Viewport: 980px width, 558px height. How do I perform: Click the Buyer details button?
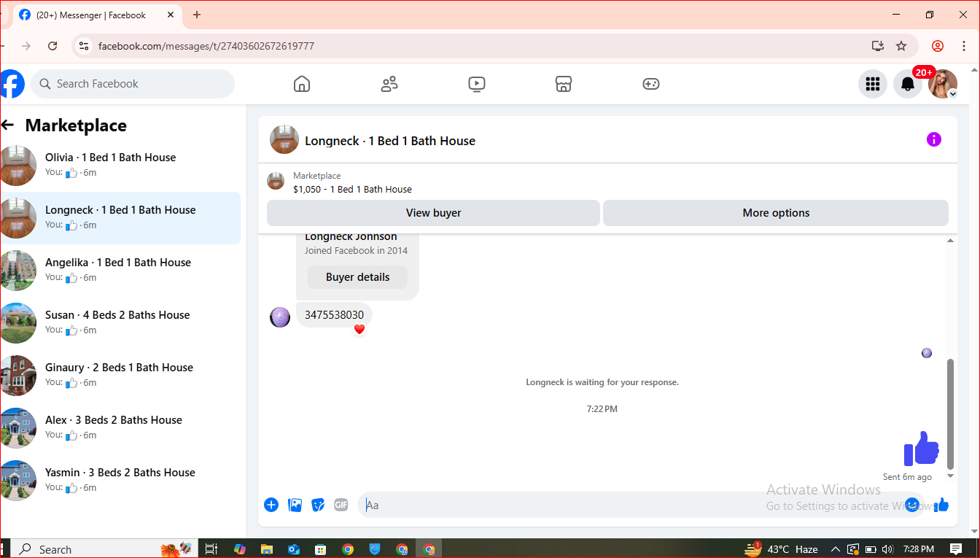pyautogui.click(x=357, y=277)
